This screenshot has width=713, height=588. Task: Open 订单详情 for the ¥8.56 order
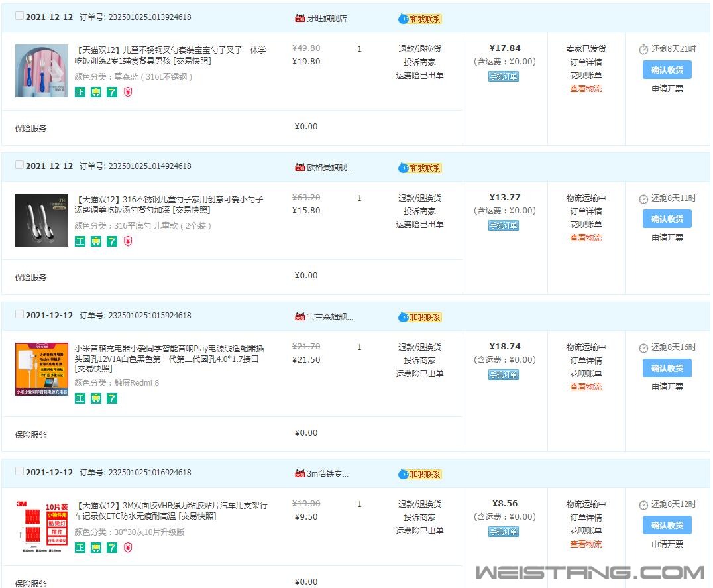(x=586, y=518)
